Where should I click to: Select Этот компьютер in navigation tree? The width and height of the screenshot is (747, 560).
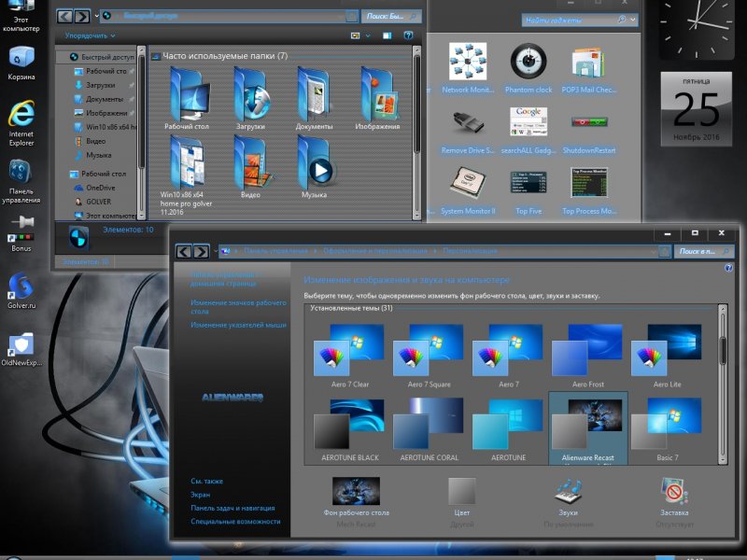(x=105, y=216)
